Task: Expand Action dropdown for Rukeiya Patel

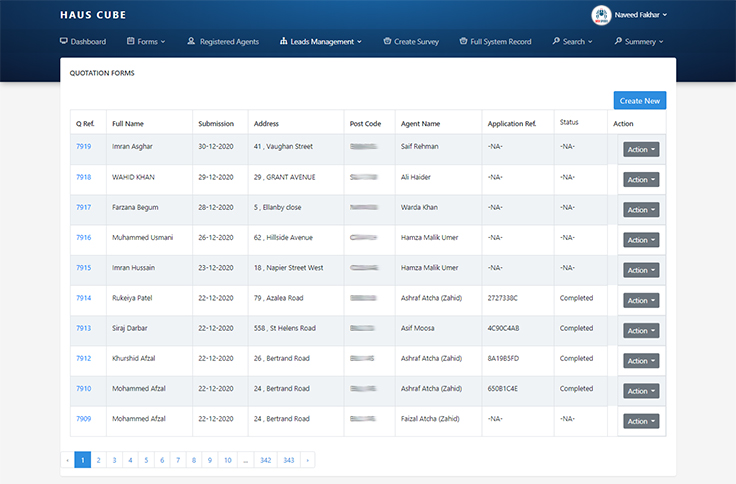Action: 641,300
